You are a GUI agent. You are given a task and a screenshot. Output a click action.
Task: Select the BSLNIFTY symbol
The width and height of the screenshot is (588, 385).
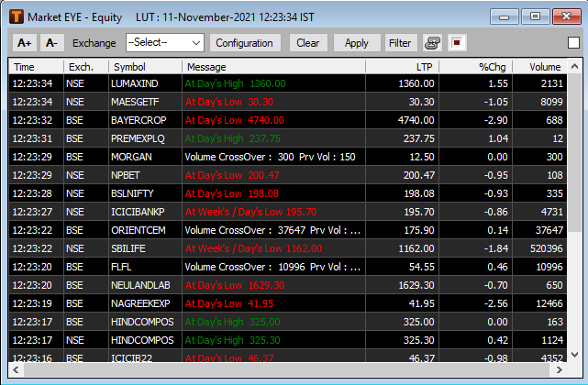coord(132,193)
